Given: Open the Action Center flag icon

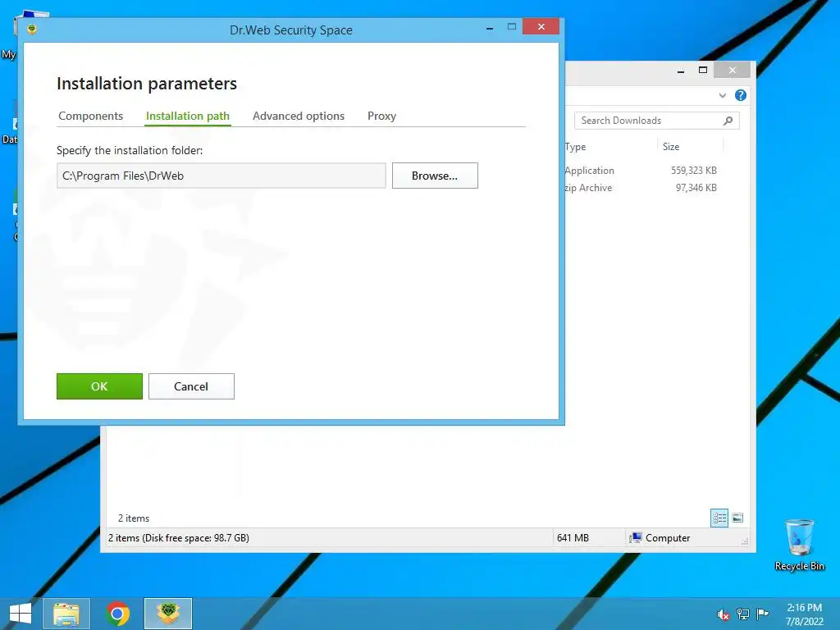Looking at the screenshot, I should tap(762, 614).
